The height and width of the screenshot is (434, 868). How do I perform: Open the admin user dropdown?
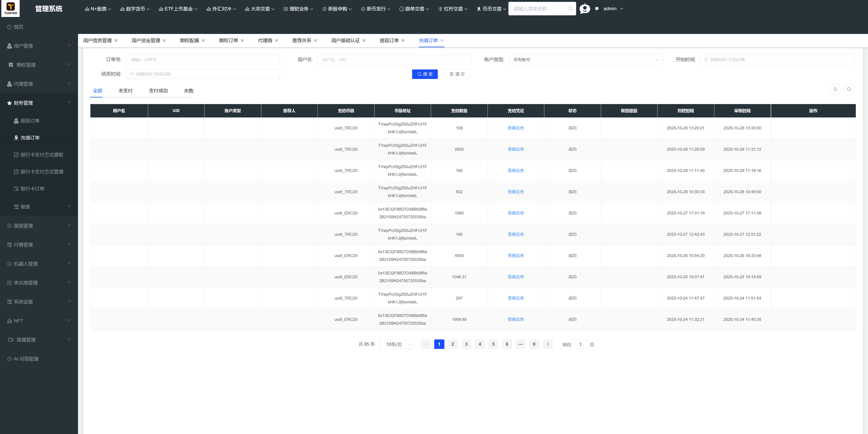[613, 9]
